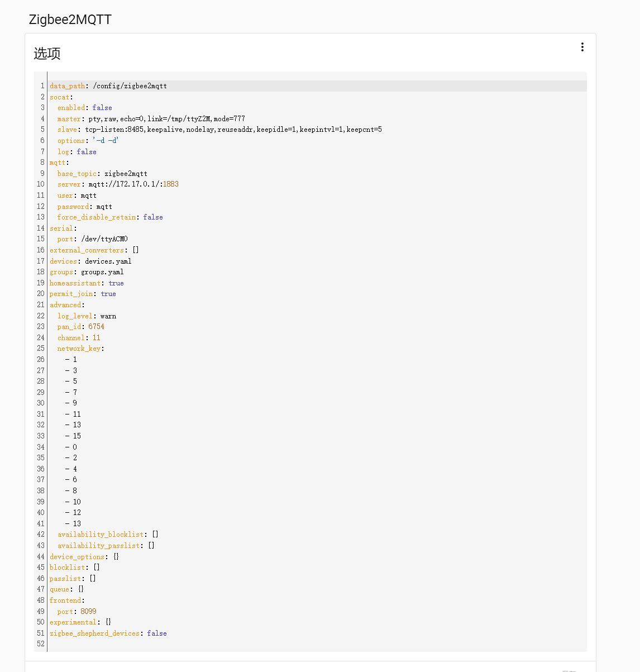
Task: Click line number 52 in the gutter
Action: point(41,644)
